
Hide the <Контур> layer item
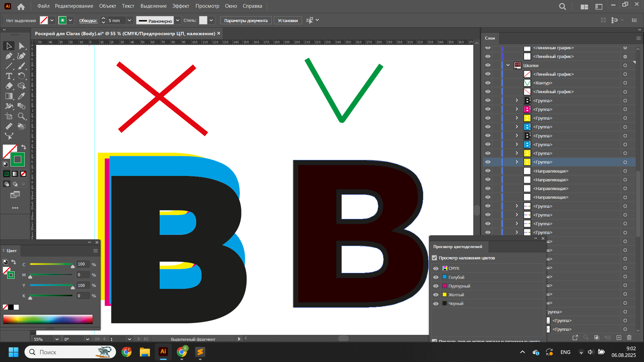point(488,83)
